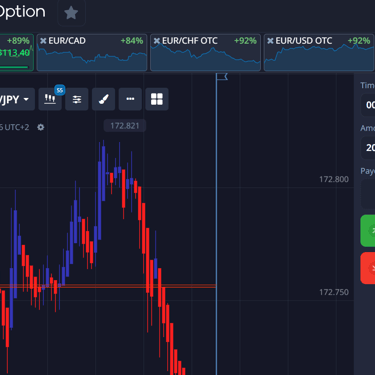Click the 172.800 price axis label
Viewport: 375px width, 375px height.
click(334, 179)
